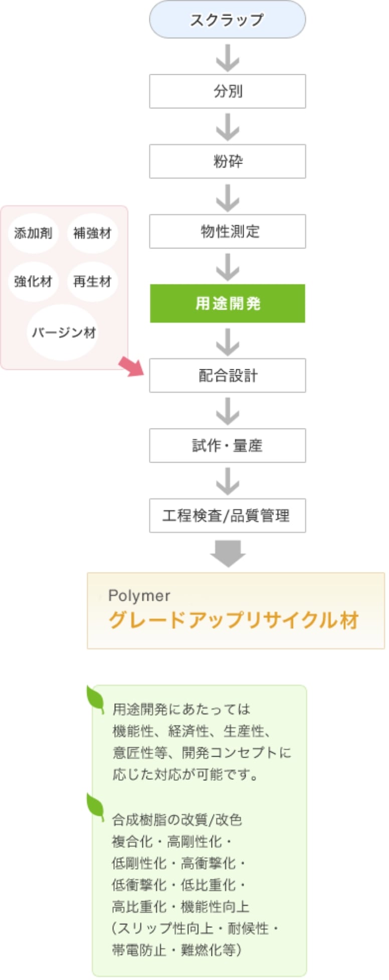Viewport: 389px width, 980px height.
Task: Select the 強化材 circle
Action: [x=34, y=282]
